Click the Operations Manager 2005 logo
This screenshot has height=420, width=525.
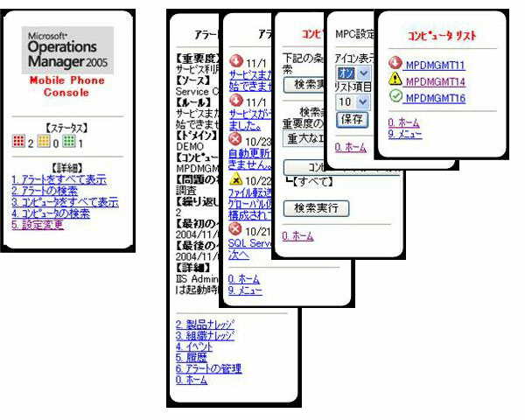(x=68, y=50)
